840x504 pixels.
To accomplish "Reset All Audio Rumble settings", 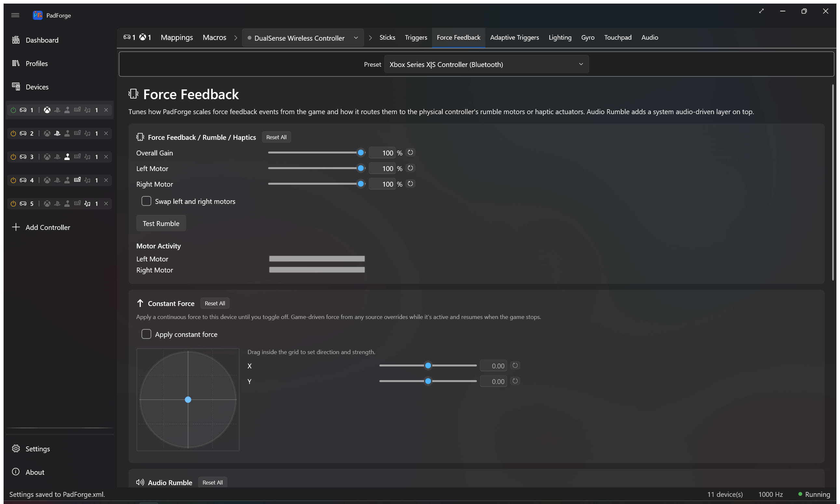I will pos(213,482).
